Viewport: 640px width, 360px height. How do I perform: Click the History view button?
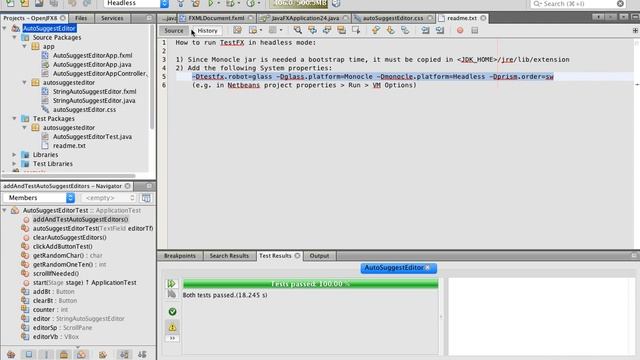point(207,31)
